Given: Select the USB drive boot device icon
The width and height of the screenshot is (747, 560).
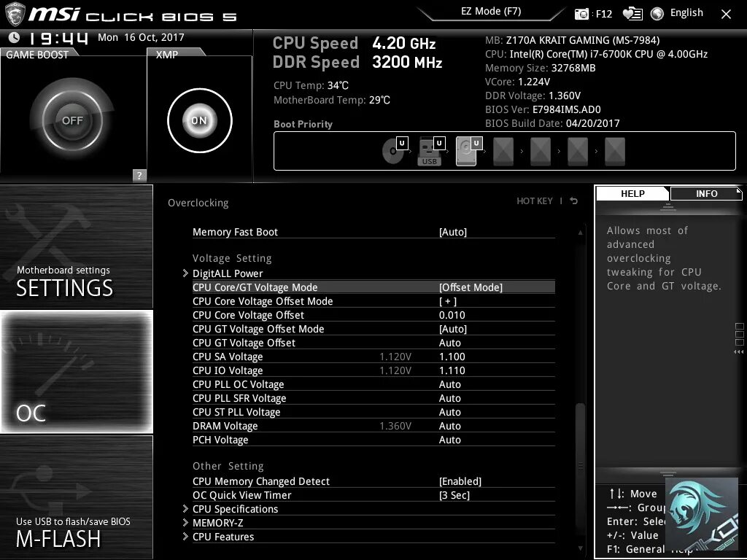Looking at the screenshot, I should point(430,152).
